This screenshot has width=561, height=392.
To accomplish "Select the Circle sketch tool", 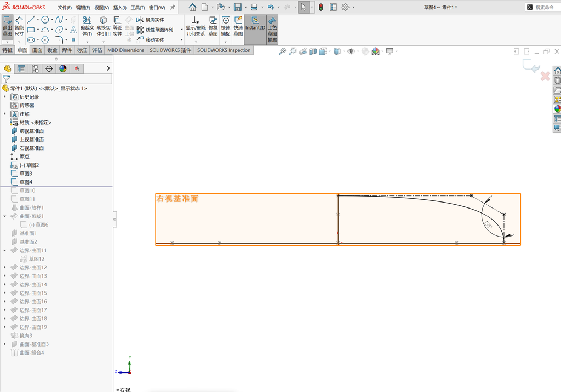I will coord(45,20).
